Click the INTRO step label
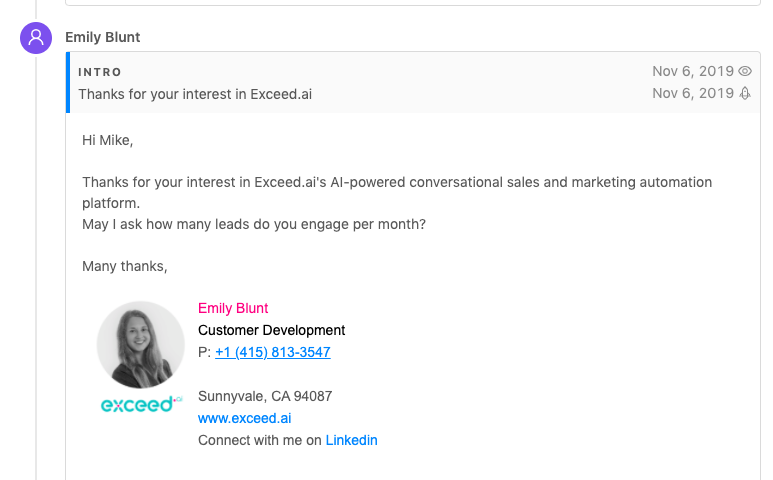The height and width of the screenshot is (480, 773). pos(100,72)
